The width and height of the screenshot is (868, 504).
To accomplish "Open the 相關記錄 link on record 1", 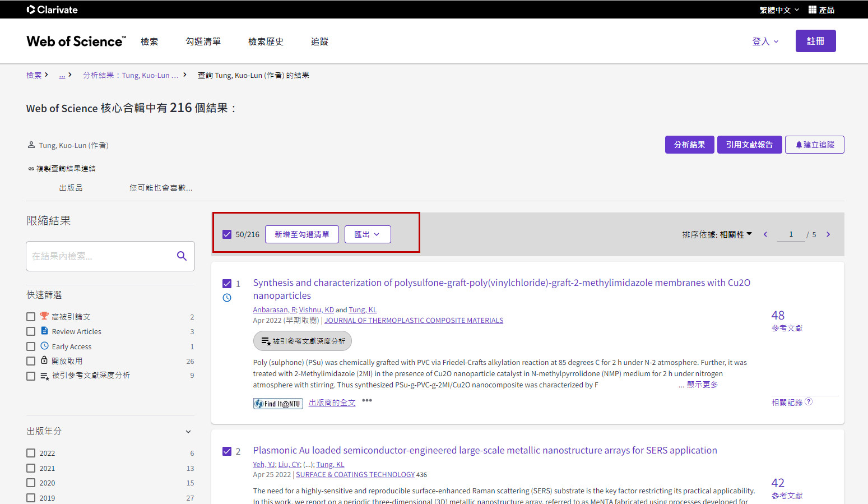I will pyautogui.click(x=787, y=402).
